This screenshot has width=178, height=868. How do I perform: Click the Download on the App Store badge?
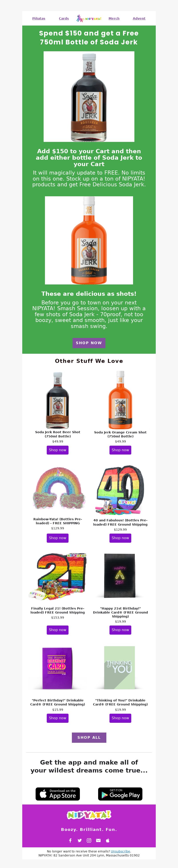(x=58, y=794)
